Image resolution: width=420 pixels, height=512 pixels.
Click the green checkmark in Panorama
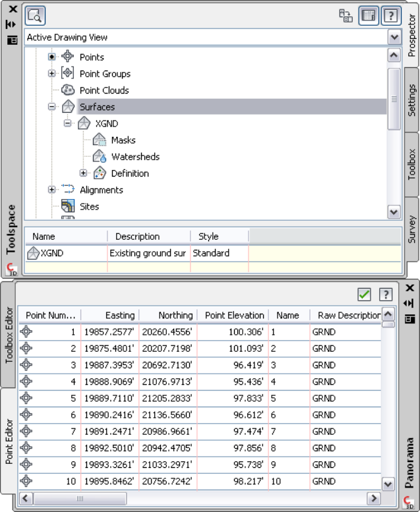pyautogui.click(x=364, y=295)
